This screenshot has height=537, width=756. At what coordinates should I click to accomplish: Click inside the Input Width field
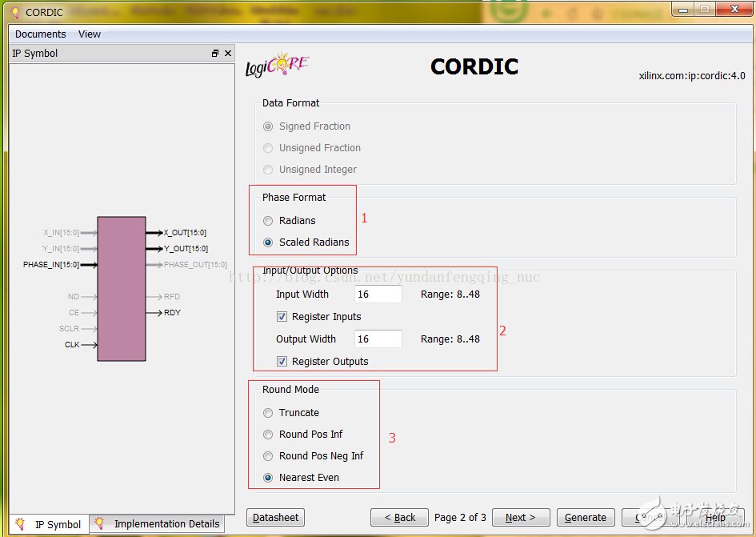[x=377, y=294]
